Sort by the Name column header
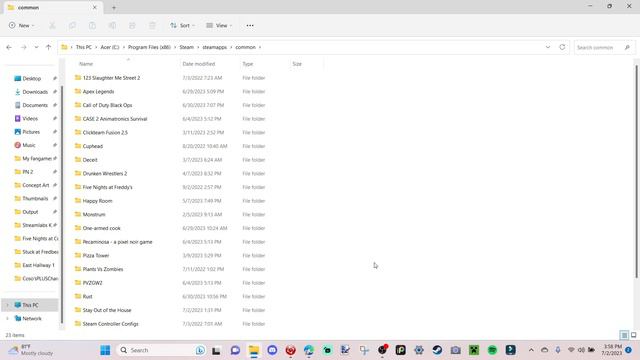The width and height of the screenshot is (640, 360). click(86, 64)
